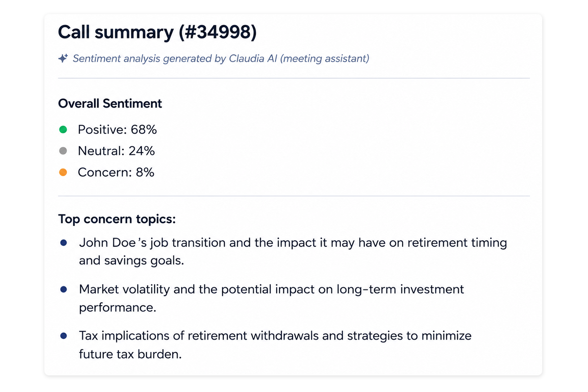Image resolution: width=588 pixels, height=392 pixels.
Task: Click the AI sparkle icon
Action: tap(63, 58)
